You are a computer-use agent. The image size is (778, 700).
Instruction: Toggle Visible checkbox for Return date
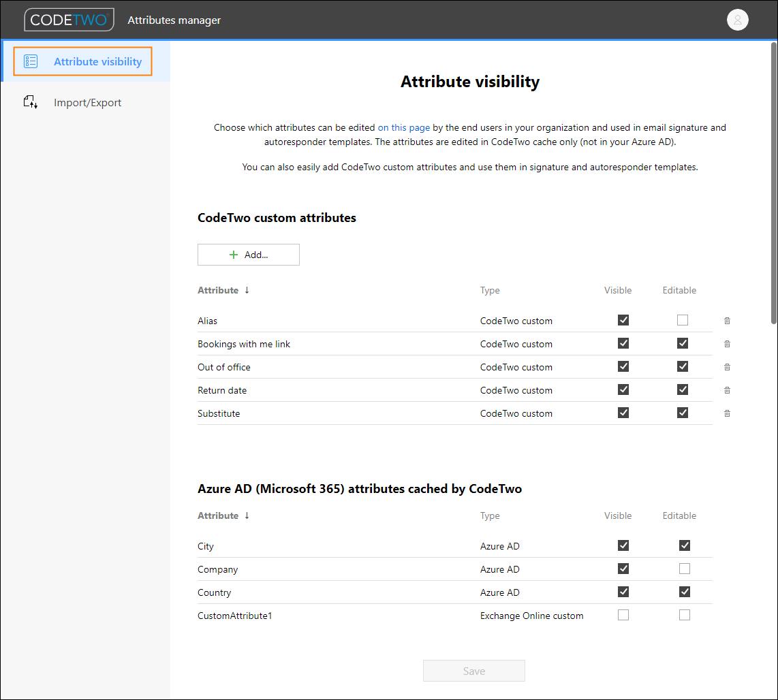coord(623,389)
